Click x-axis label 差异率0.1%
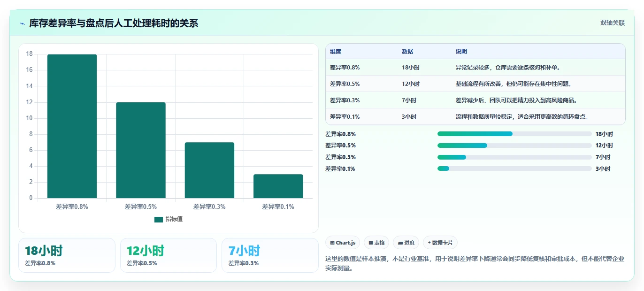 tap(278, 207)
